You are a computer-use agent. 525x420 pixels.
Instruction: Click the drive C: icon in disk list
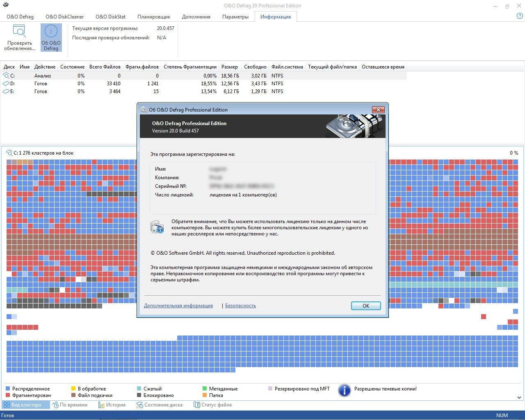point(6,75)
